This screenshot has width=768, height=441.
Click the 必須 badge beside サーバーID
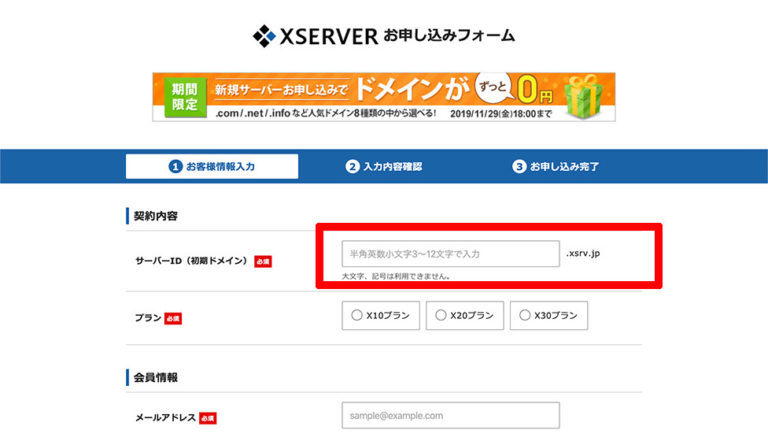263,261
